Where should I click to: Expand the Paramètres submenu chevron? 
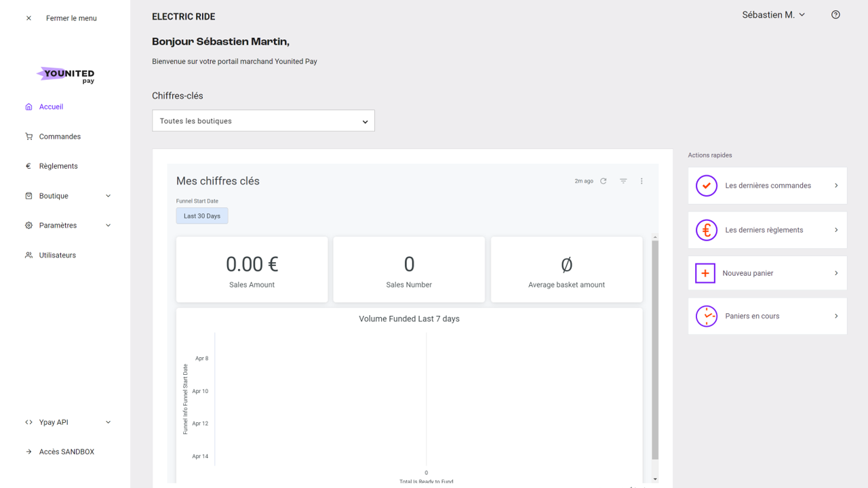click(x=108, y=226)
